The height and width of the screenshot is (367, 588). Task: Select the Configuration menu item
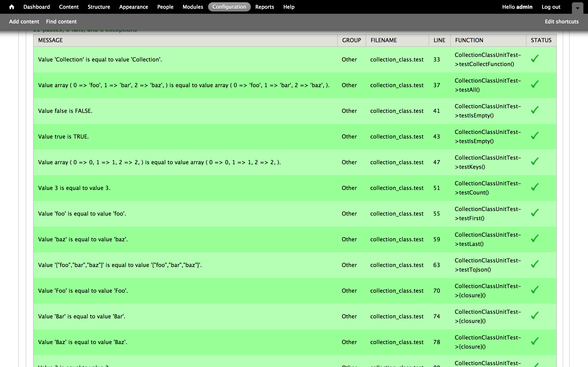[229, 7]
